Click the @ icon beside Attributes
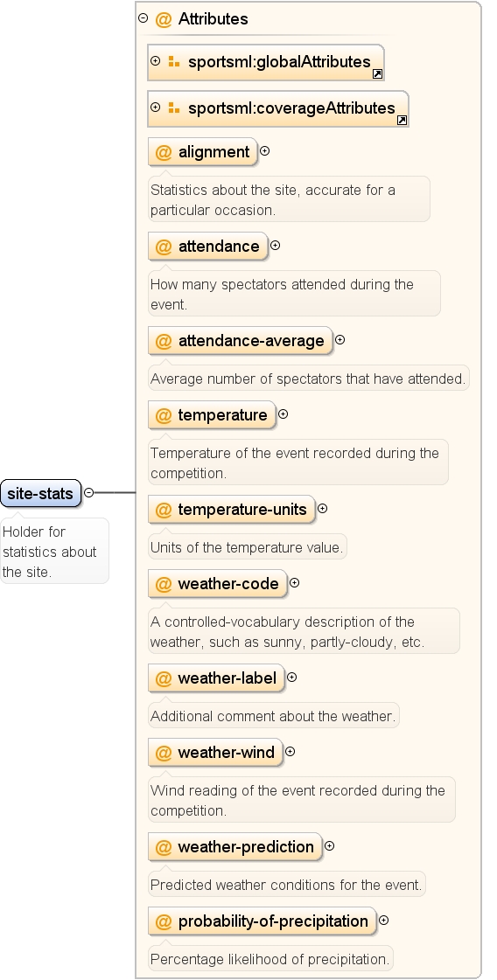Viewport: 497px width, 980px height. point(164,19)
